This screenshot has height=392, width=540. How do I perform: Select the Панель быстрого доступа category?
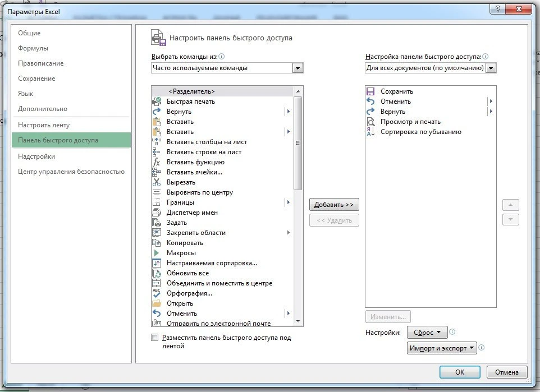point(71,140)
